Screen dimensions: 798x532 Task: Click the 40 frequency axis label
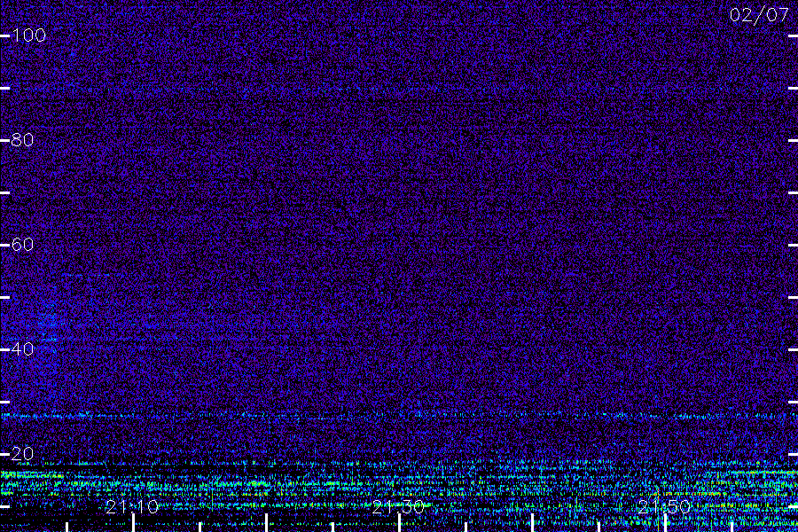[x=22, y=348]
